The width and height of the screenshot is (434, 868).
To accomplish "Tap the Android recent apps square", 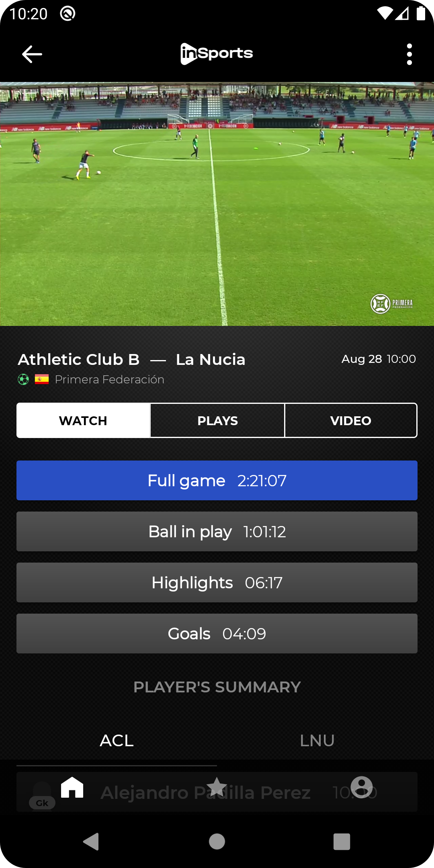I will tap(342, 841).
